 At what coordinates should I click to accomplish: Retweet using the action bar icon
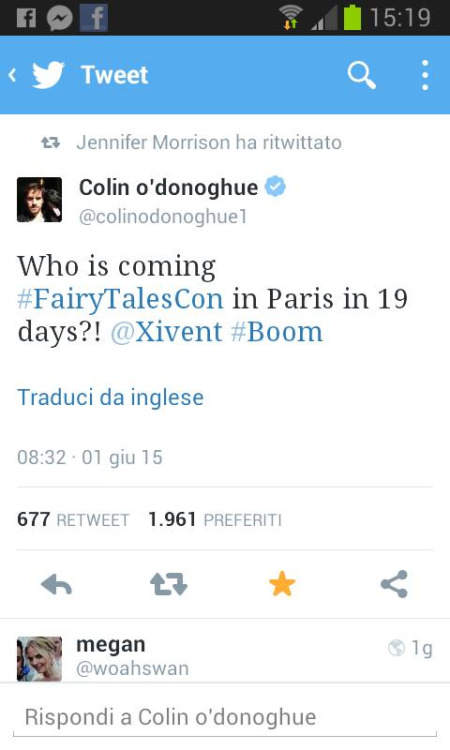168,584
